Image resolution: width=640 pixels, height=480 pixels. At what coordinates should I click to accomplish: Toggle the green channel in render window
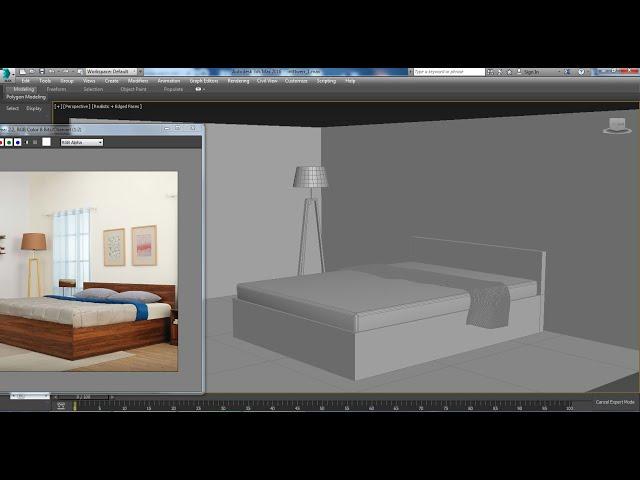[9, 142]
